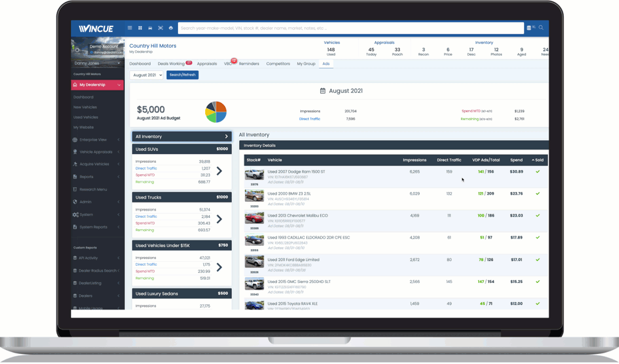This screenshot has width=619, height=364.
Task: Switch to the Appraisals tab
Action: pos(207,64)
